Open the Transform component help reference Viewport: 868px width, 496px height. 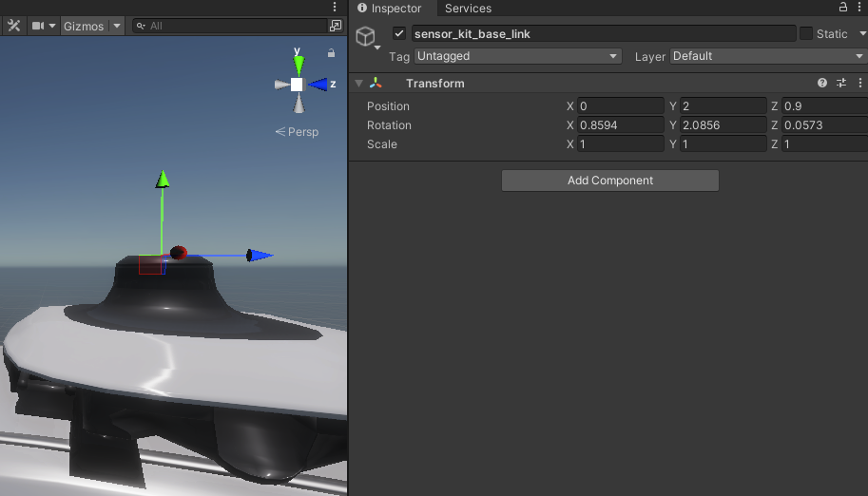point(822,84)
